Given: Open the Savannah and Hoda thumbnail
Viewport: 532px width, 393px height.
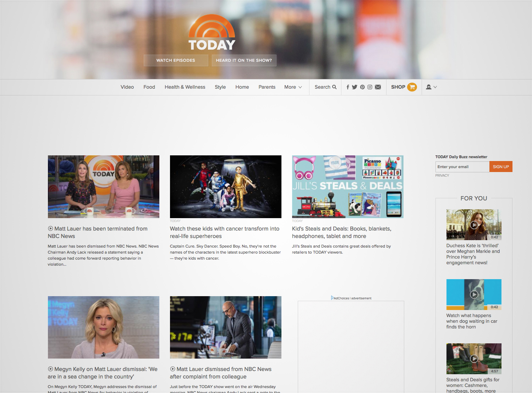Looking at the screenshot, I should 104,187.
